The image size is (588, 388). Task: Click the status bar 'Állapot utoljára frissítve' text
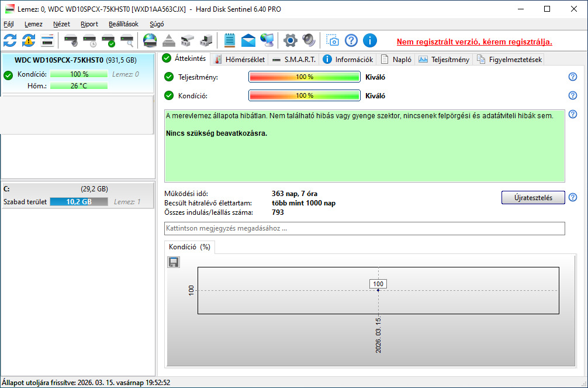point(86,383)
